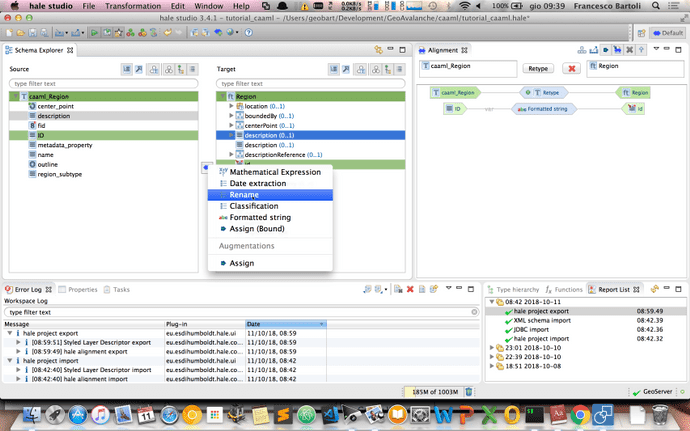
Task: Choose Rename from the context menu
Action: pos(244,195)
